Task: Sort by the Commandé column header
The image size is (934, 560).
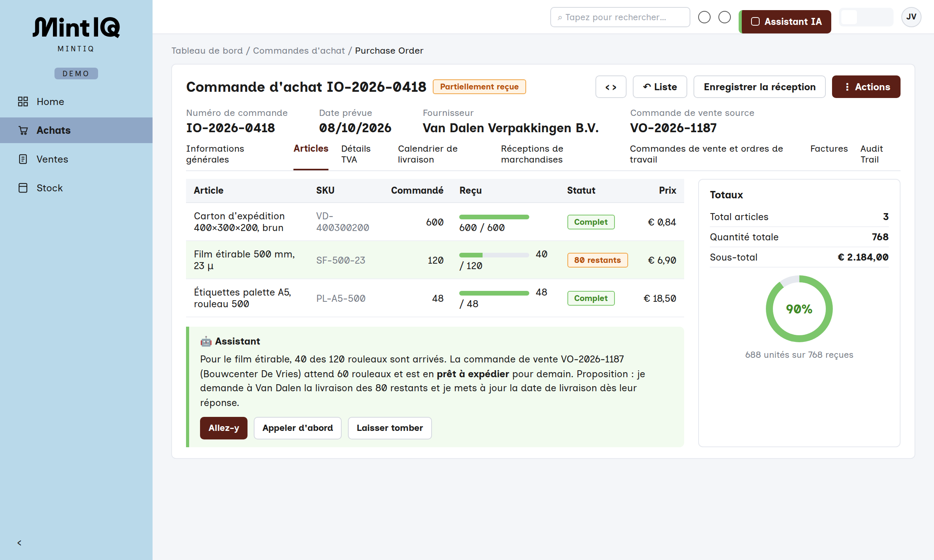Action: point(417,191)
